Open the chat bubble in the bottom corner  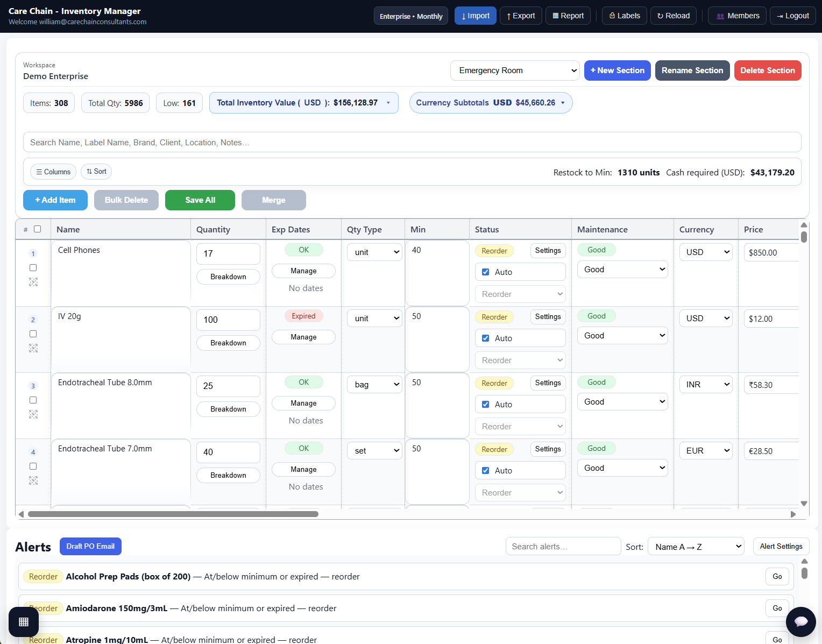[801, 621]
